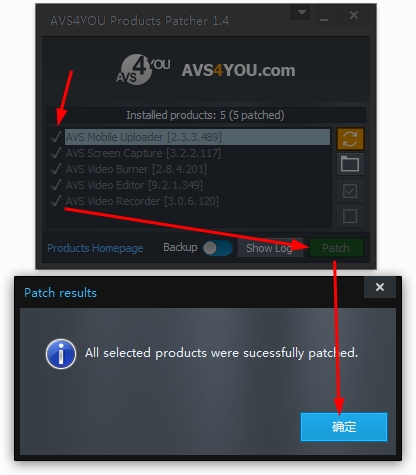Click the deselect all empty box icon

[350, 216]
